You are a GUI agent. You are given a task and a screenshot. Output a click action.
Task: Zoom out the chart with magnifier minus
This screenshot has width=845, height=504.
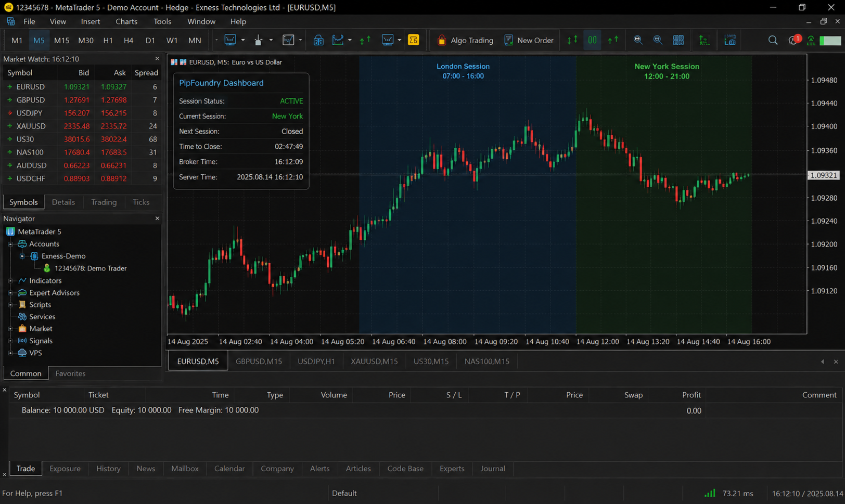coord(658,40)
